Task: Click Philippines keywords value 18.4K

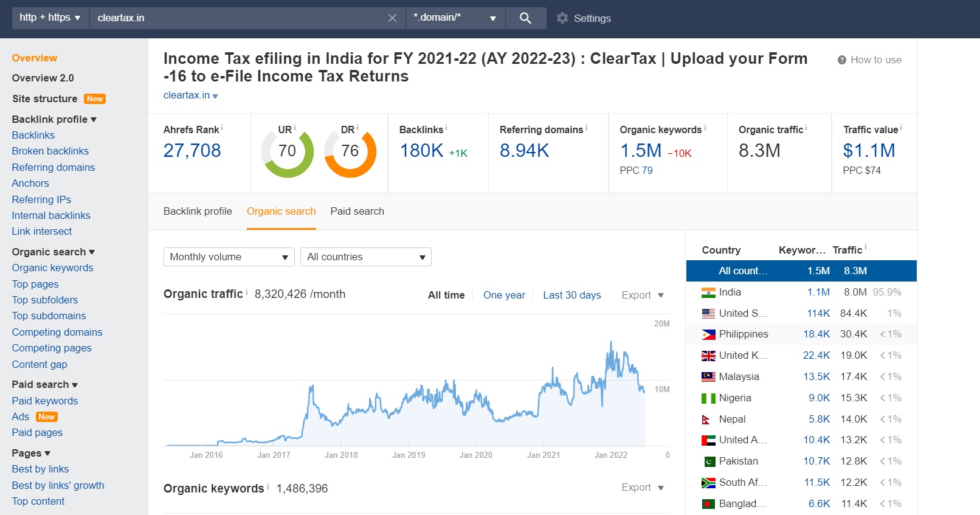Action: coord(816,334)
